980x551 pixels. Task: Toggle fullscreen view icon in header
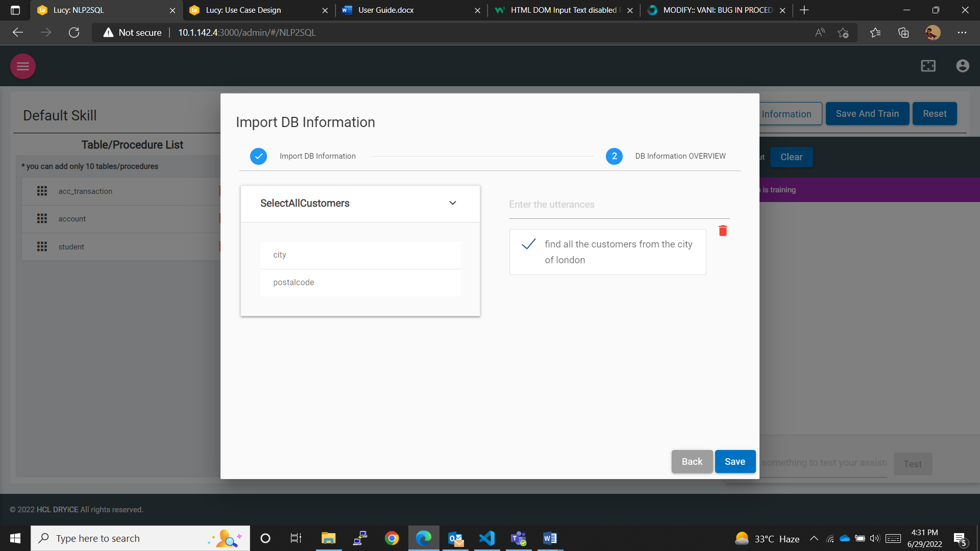[928, 66]
